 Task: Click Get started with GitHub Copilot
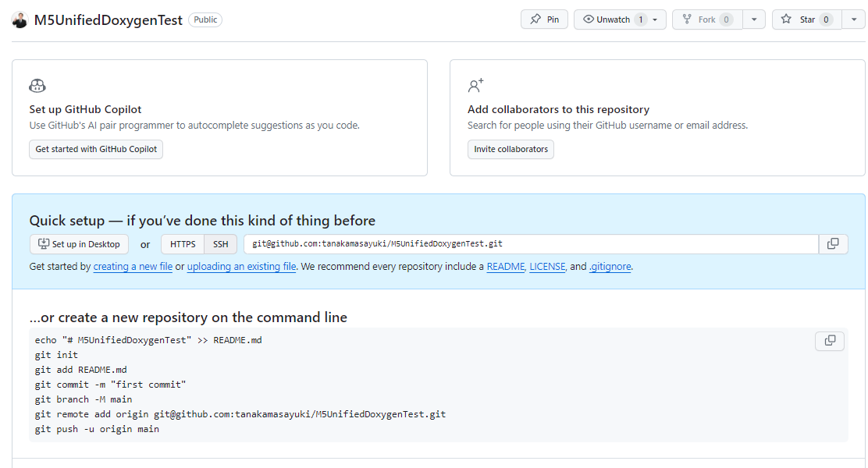click(95, 149)
